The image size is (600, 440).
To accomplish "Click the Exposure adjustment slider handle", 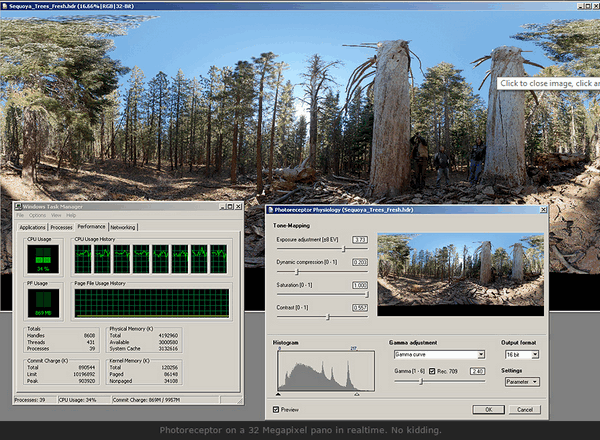I will (x=344, y=249).
